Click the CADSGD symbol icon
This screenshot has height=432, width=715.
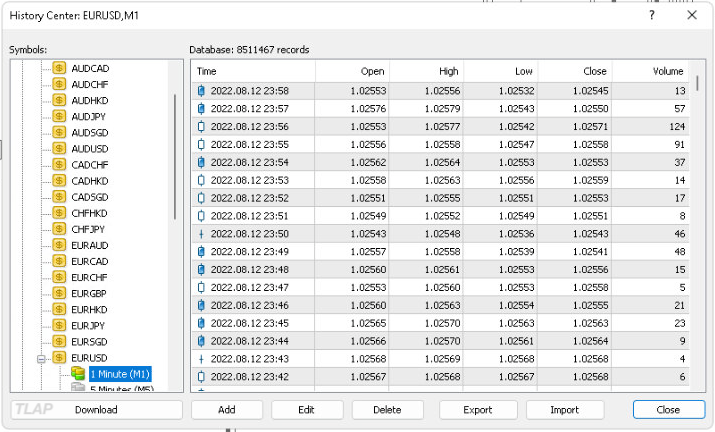pyautogui.click(x=59, y=197)
